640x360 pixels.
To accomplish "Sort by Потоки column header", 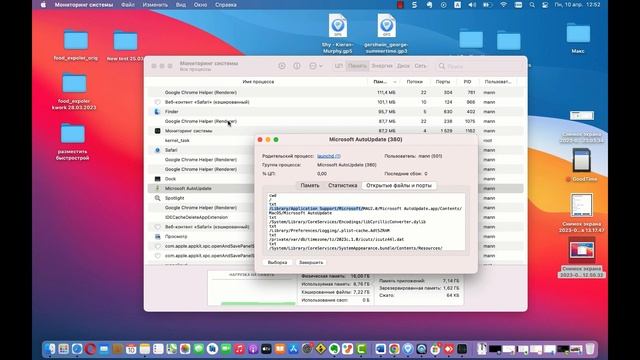I will click(414, 82).
